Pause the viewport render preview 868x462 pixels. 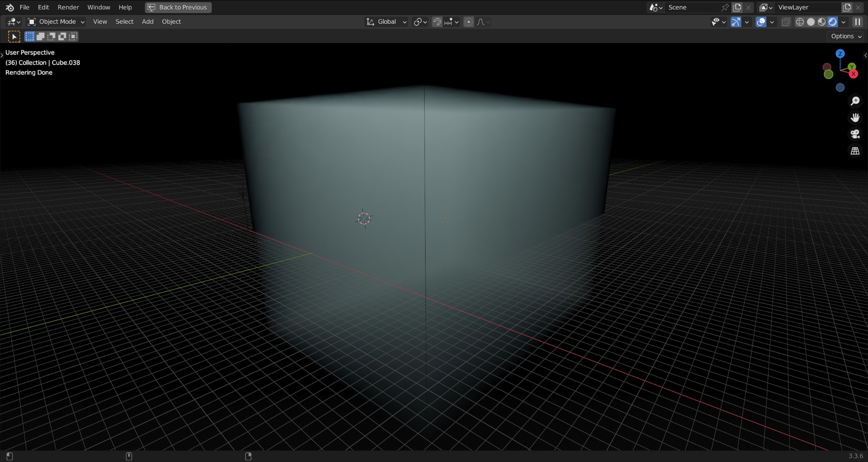[x=858, y=22]
